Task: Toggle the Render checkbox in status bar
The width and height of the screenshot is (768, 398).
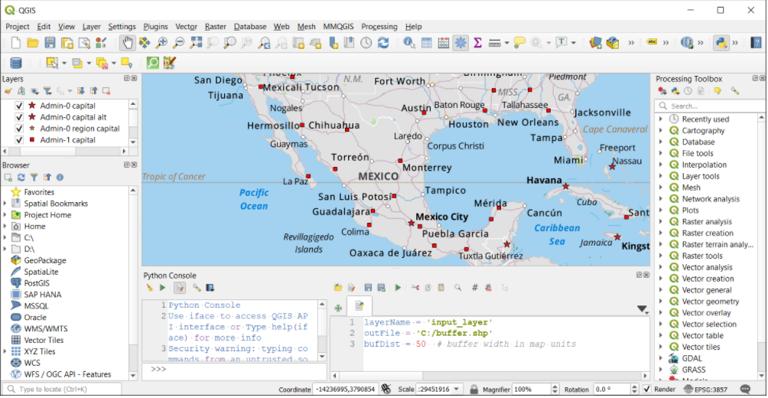Action: (x=647, y=389)
